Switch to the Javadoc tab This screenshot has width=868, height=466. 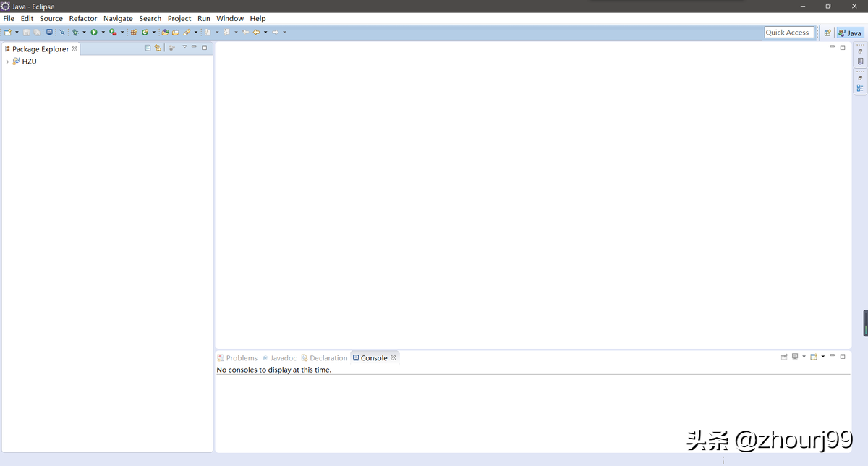point(279,358)
